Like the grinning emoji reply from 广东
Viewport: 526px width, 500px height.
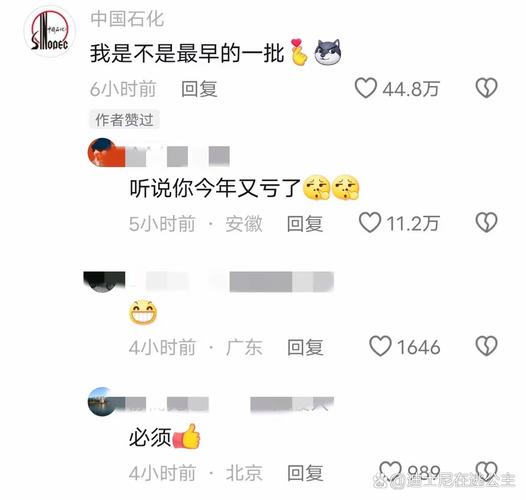pyautogui.click(x=380, y=346)
